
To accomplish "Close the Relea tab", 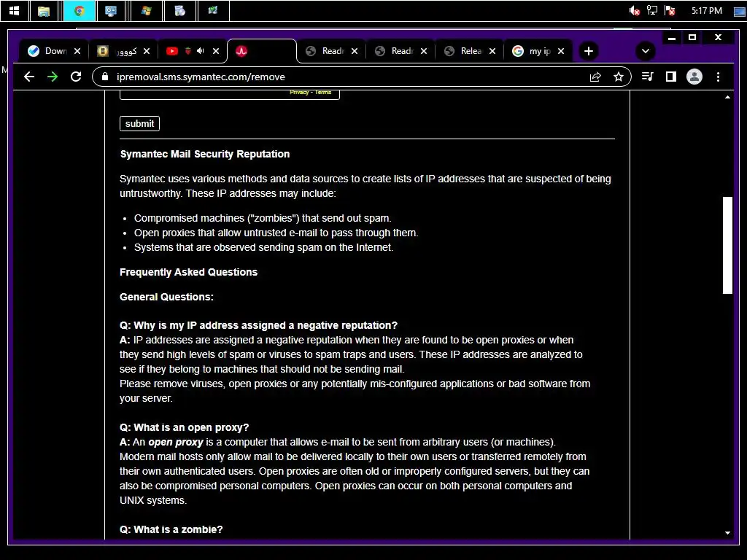I will click(x=492, y=51).
